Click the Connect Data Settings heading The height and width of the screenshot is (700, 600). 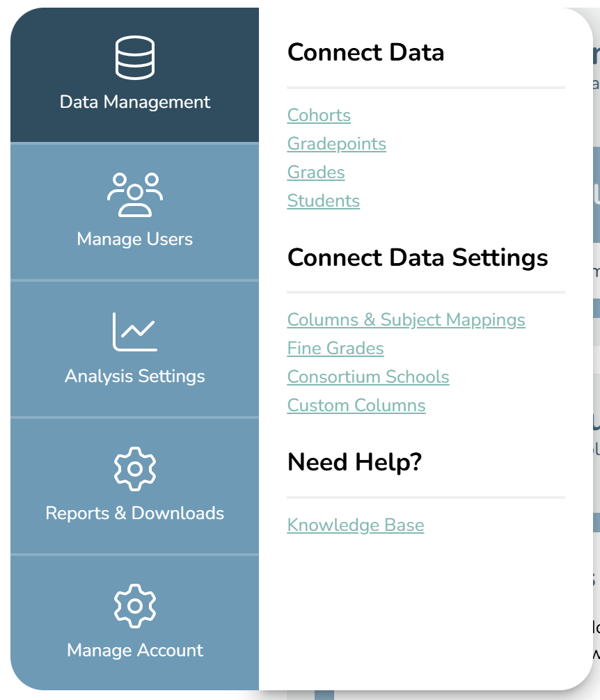(x=418, y=257)
